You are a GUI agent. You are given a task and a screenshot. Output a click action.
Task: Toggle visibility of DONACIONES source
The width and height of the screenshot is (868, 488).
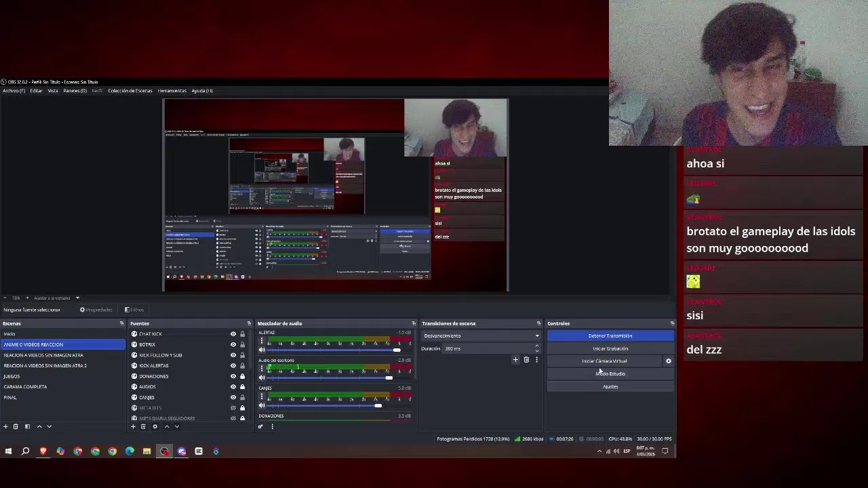pyautogui.click(x=233, y=376)
